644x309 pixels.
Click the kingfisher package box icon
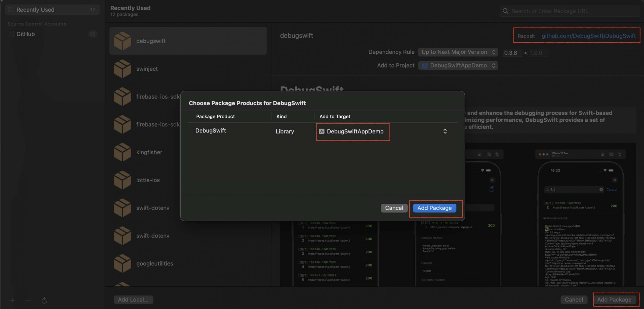click(122, 152)
